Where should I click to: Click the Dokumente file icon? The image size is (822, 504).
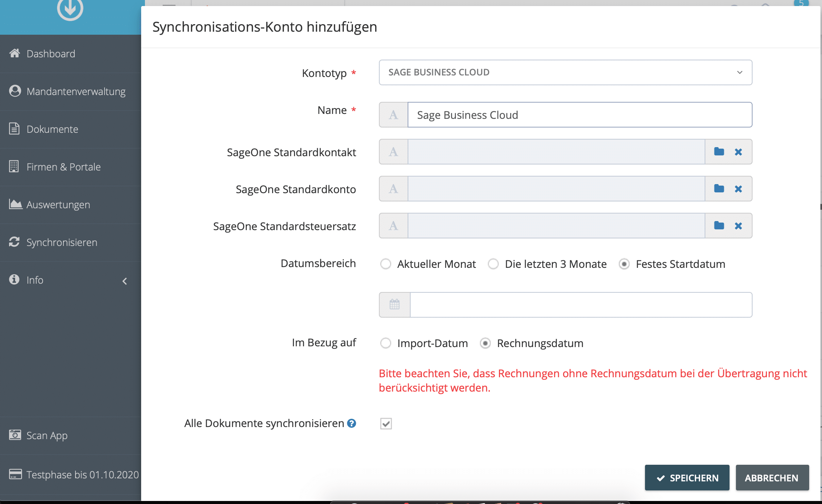point(14,128)
